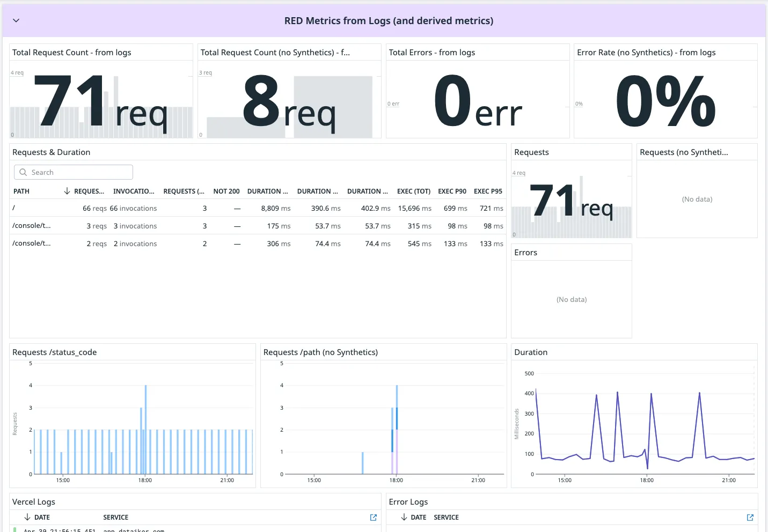The height and width of the screenshot is (532, 768).
Task: Click the magnifier icon in the search box
Action: pos(23,172)
